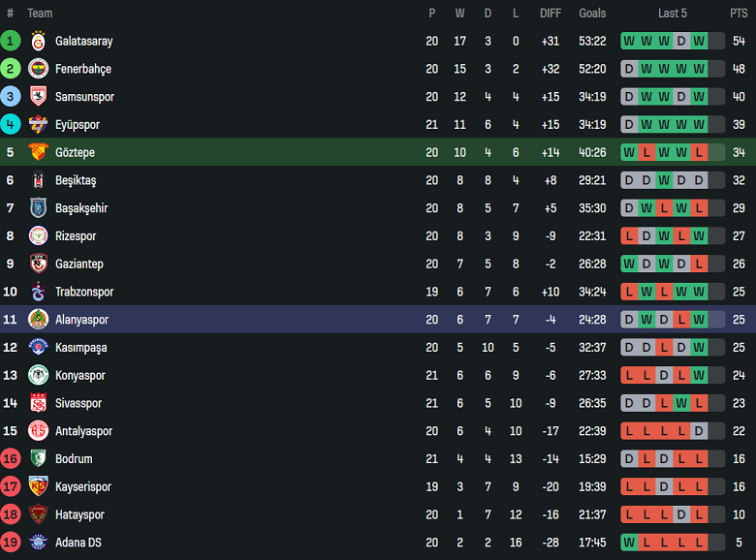This screenshot has height=560, width=756.
Task: Open the Sivasspor club logo
Action: click(x=38, y=403)
